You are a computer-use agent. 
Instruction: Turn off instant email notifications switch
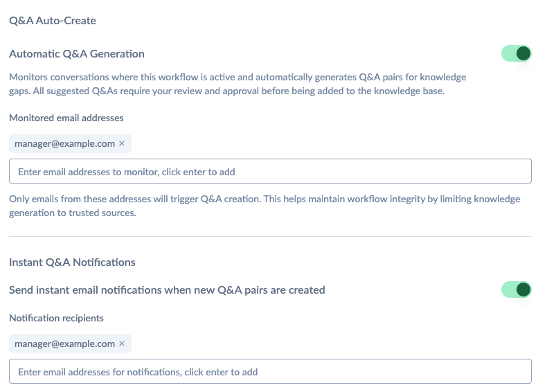(x=516, y=289)
